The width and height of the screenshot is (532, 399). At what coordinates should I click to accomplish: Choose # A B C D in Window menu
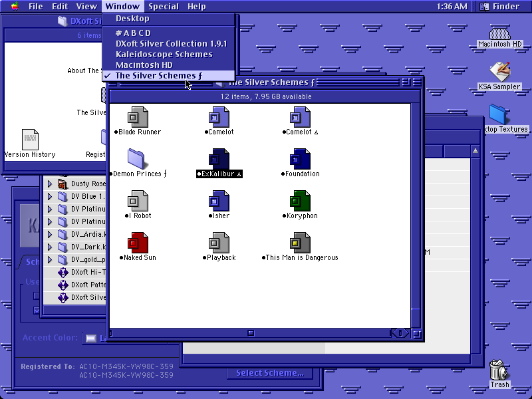[168, 33]
